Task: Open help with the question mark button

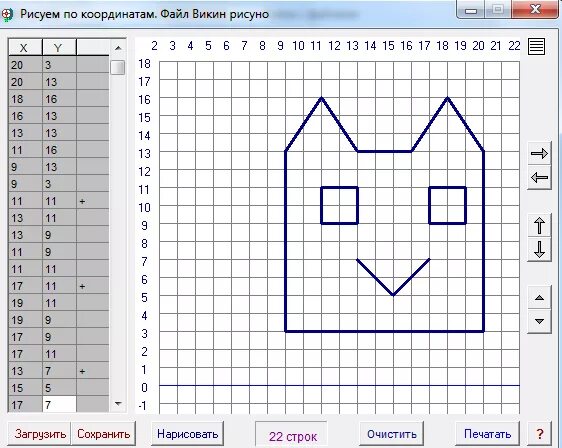Action: pos(540,434)
